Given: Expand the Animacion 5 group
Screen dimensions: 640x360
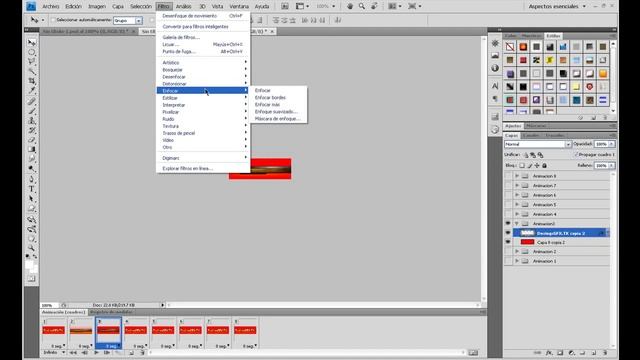Looking at the screenshot, I should click(517, 204).
